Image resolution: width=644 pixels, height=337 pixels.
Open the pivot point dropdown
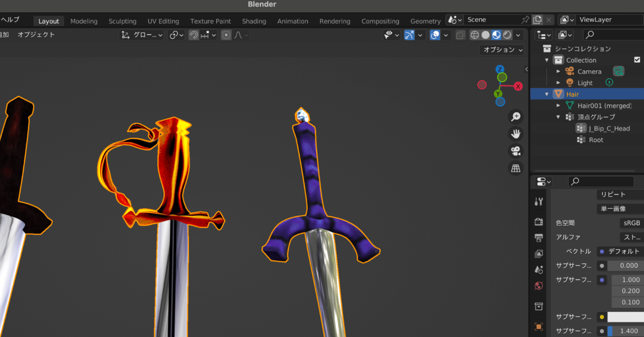tap(177, 35)
